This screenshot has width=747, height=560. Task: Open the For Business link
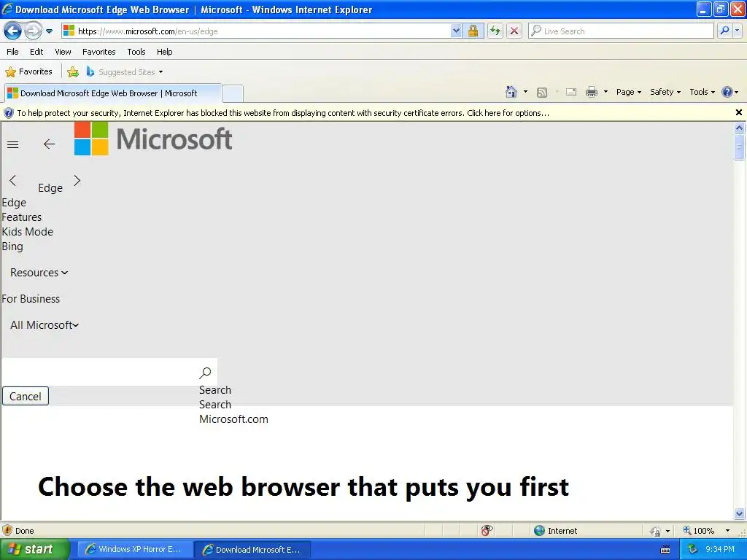coord(31,298)
